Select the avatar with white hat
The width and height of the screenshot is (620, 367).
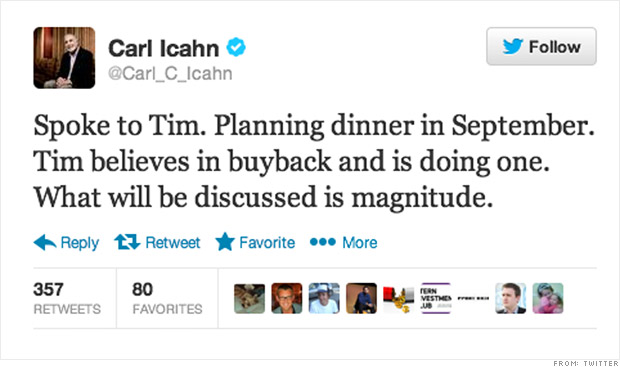tap(324, 299)
